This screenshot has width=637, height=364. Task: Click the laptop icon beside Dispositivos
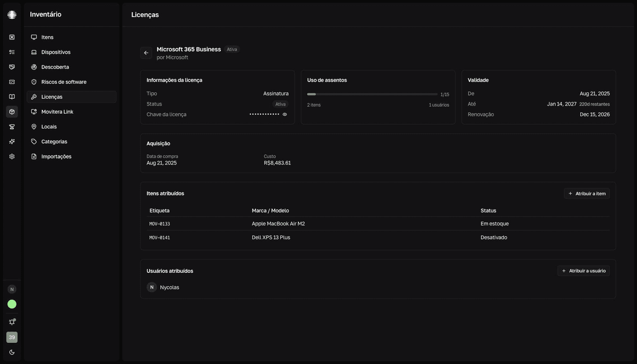coord(34,52)
